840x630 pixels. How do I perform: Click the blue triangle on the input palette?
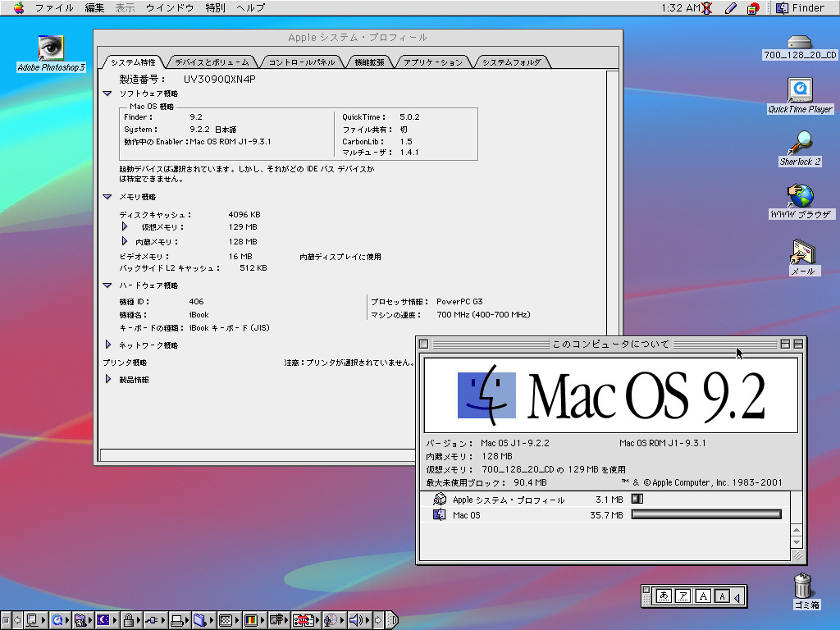[x=737, y=596]
